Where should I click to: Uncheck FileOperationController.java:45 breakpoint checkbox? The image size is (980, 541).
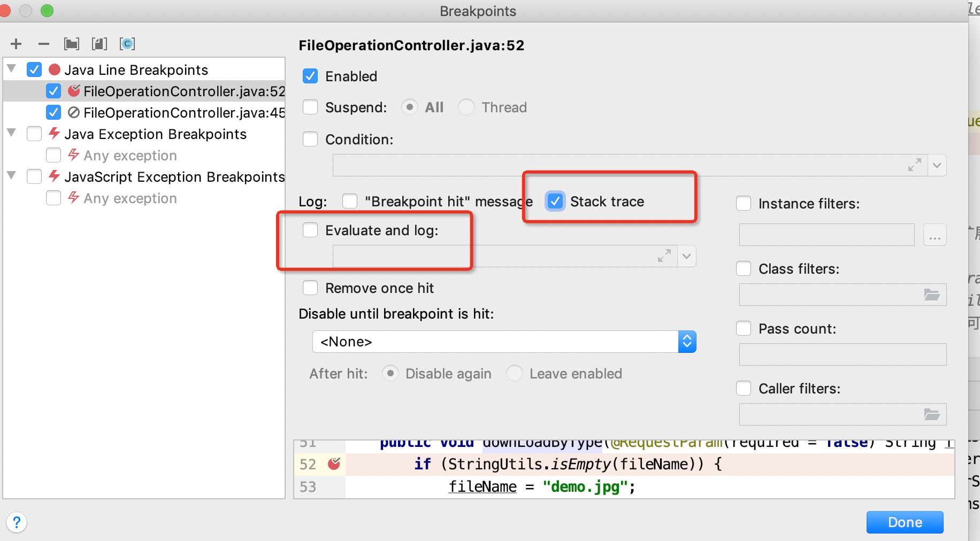pyautogui.click(x=53, y=112)
